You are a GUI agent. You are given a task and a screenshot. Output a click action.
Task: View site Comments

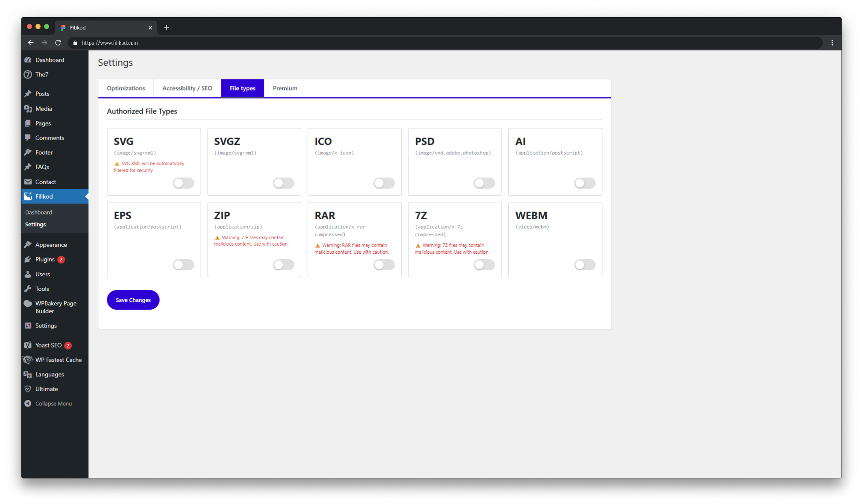(x=49, y=138)
